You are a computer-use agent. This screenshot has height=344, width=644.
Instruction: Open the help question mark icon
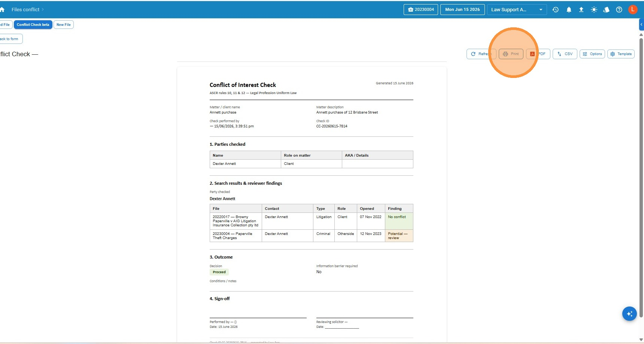[619, 10]
